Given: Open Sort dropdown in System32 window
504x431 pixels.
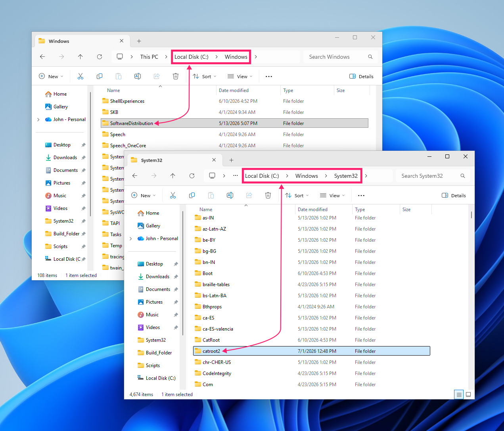Looking at the screenshot, I should [297, 195].
